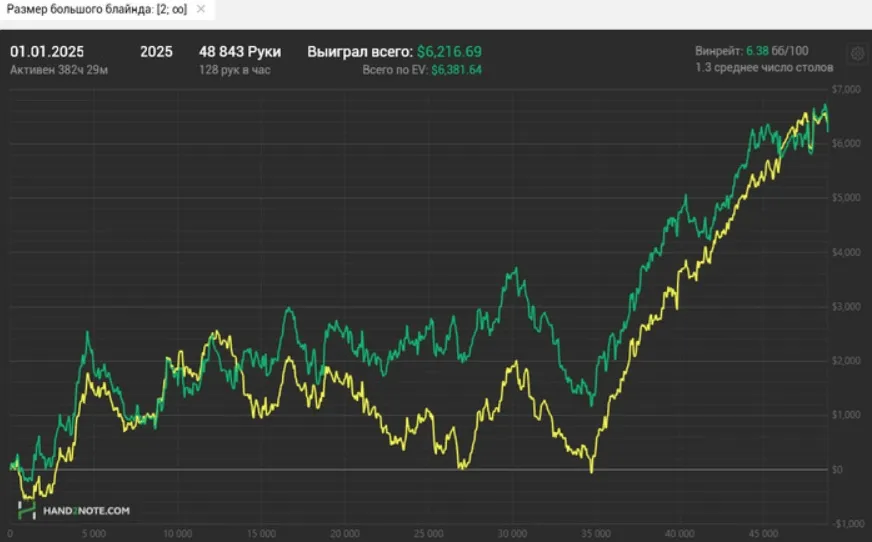Open the graph settings gear icon

tap(856, 54)
